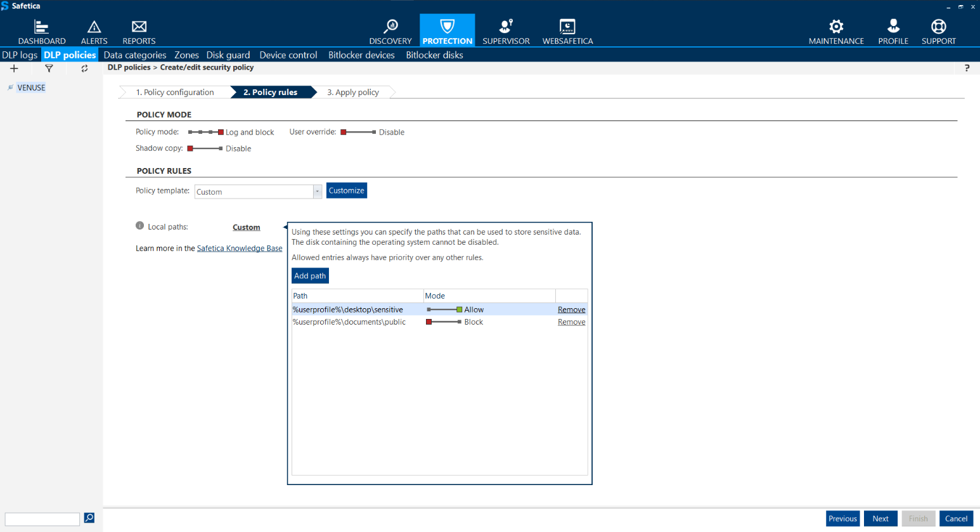Click the filter funnel icon
The width and height of the screenshot is (980, 532).
coord(49,68)
